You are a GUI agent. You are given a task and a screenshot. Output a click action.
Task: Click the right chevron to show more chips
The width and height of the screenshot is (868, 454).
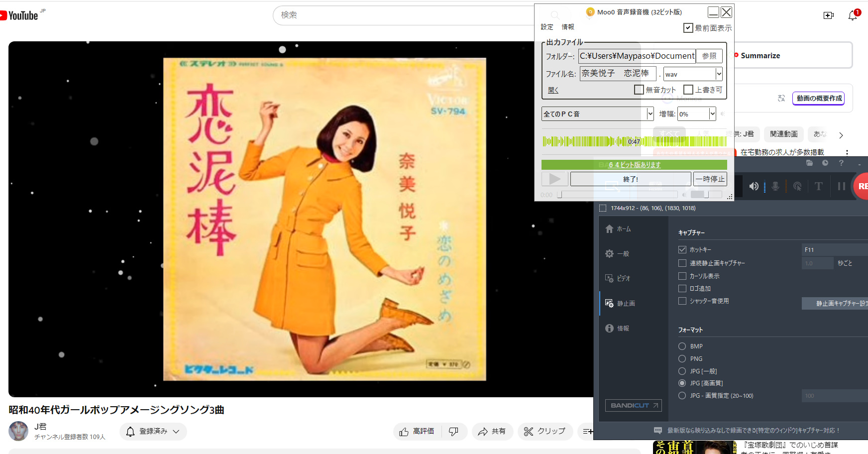pos(841,135)
